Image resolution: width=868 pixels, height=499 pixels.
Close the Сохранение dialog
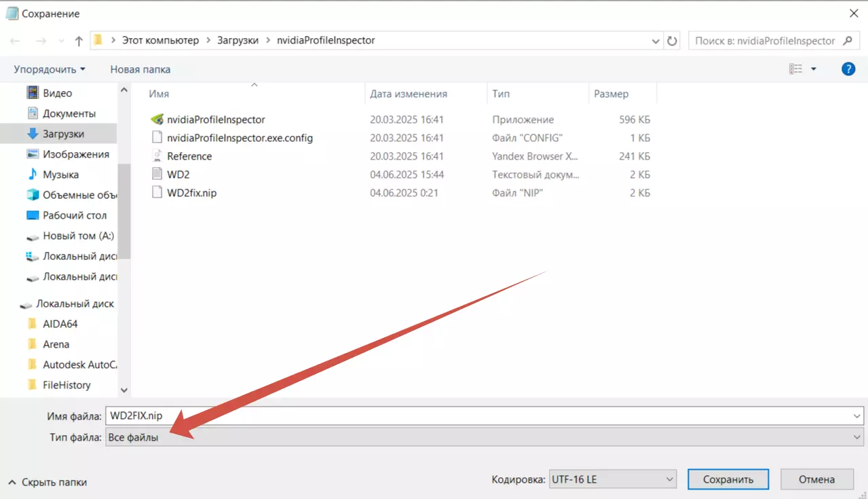853,13
